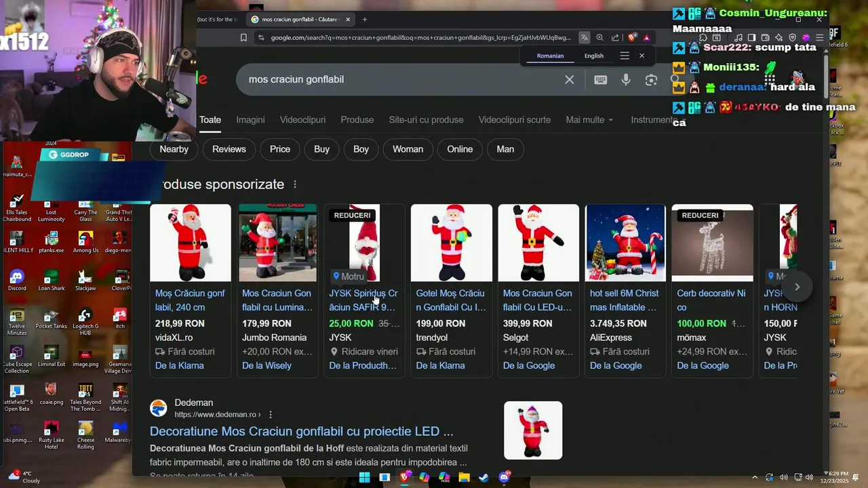Switch to the Videoclipuri results tab
The width and height of the screenshot is (868, 488).
coord(302,120)
